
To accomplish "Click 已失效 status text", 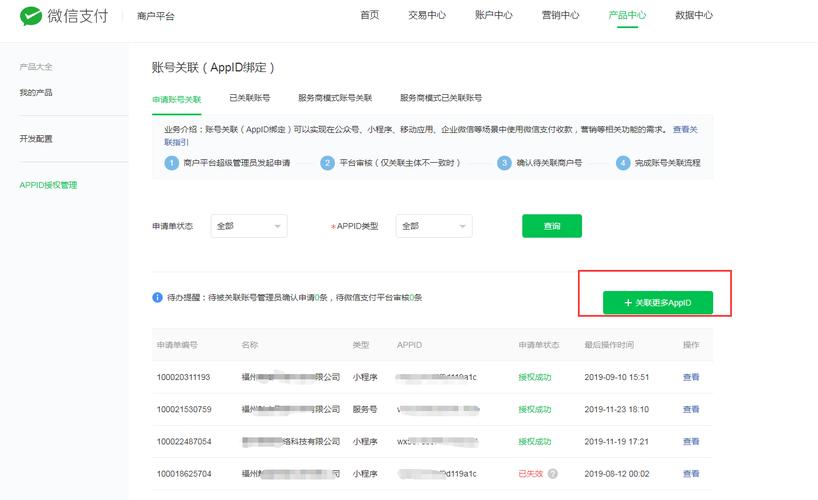I will point(531,474).
